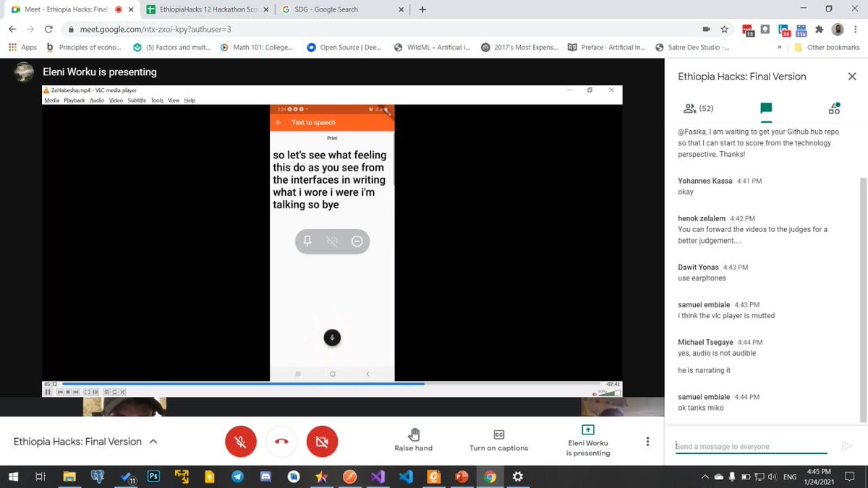
Task: Open VLC Tools menu in presentation
Action: (157, 100)
